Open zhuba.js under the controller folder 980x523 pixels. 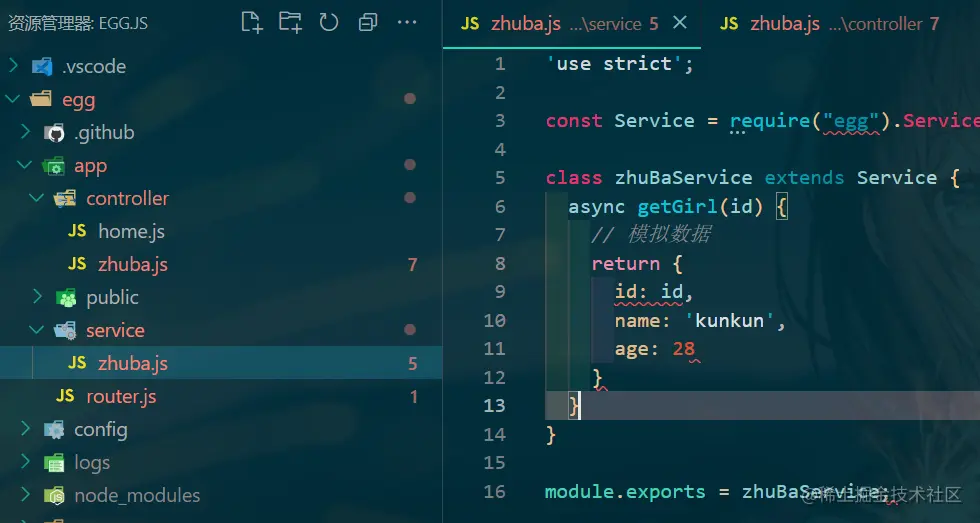pyautogui.click(x=133, y=264)
